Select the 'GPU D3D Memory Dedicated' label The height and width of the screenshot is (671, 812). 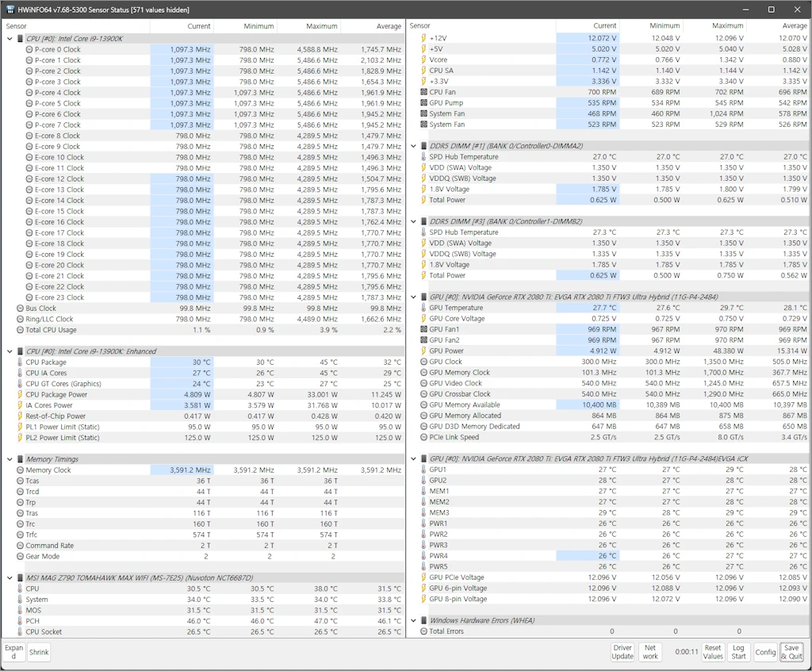coord(474,427)
